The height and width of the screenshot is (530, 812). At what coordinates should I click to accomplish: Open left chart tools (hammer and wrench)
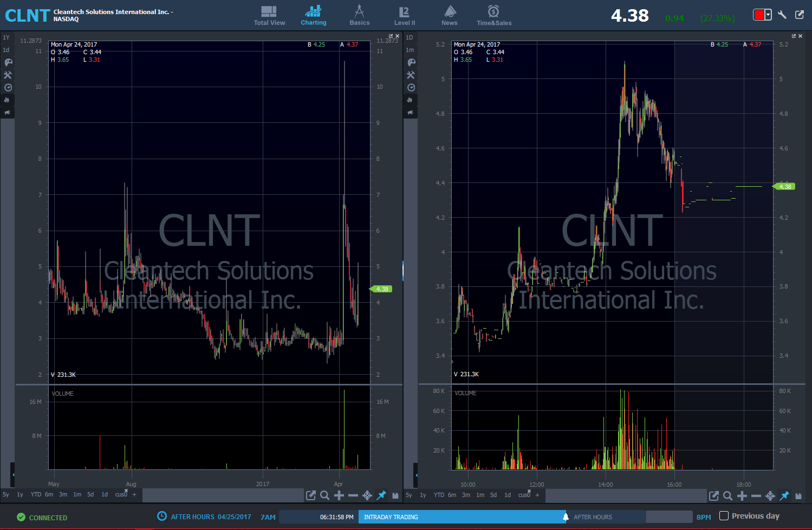pyautogui.click(x=8, y=75)
